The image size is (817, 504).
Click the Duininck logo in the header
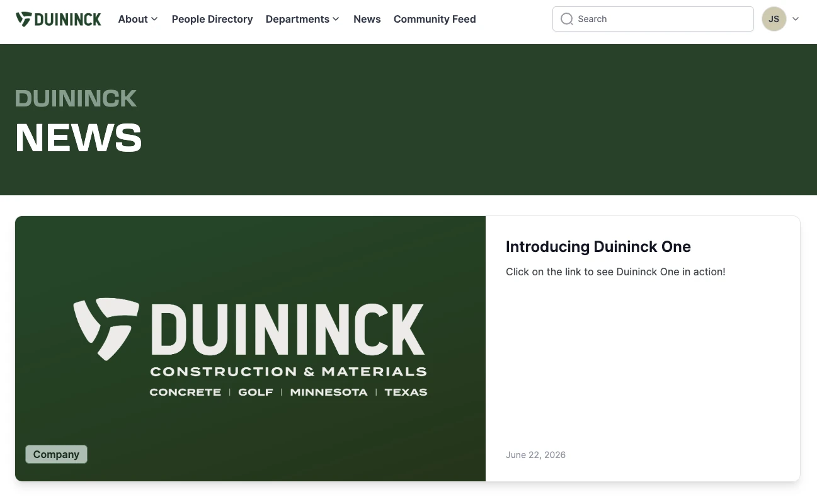pyautogui.click(x=59, y=19)
